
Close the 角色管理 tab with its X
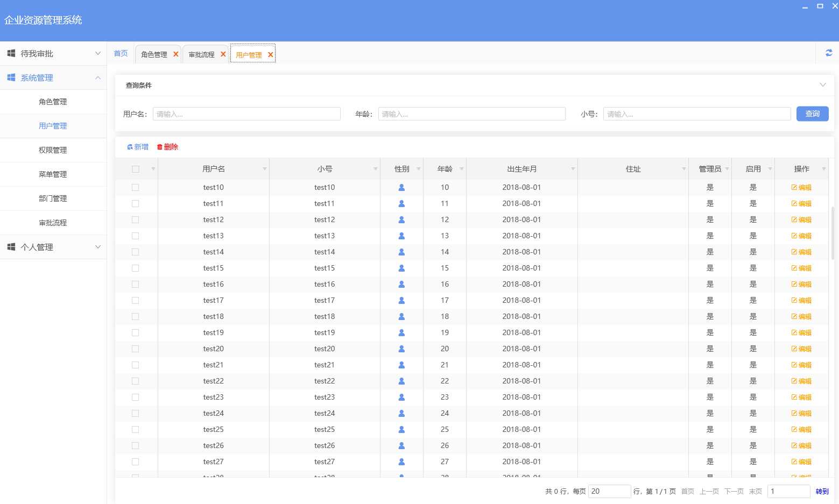point(175,54)
